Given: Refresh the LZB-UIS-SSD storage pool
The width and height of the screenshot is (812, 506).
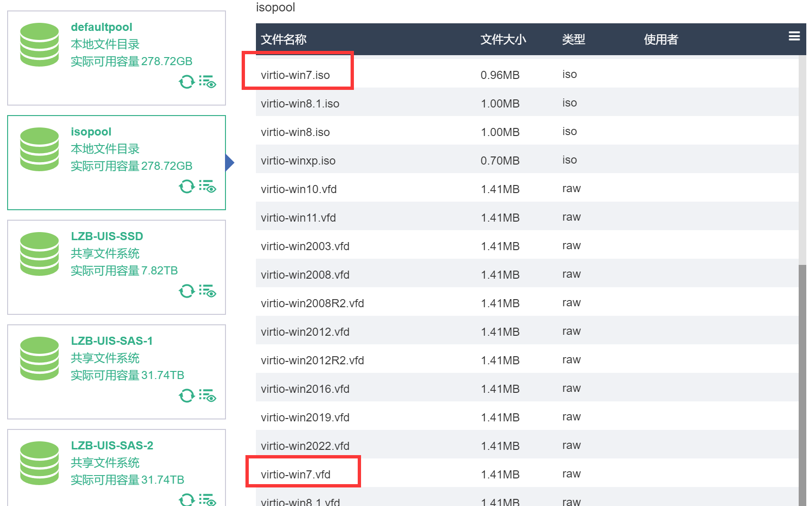Looking at the screenshot, I should (187, 291).
